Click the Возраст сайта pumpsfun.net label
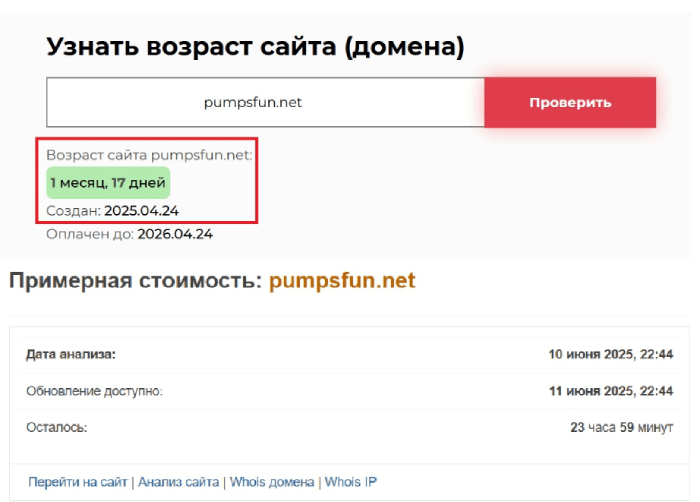The width and height of the screenshot is (700, 502). coord(150,155)
